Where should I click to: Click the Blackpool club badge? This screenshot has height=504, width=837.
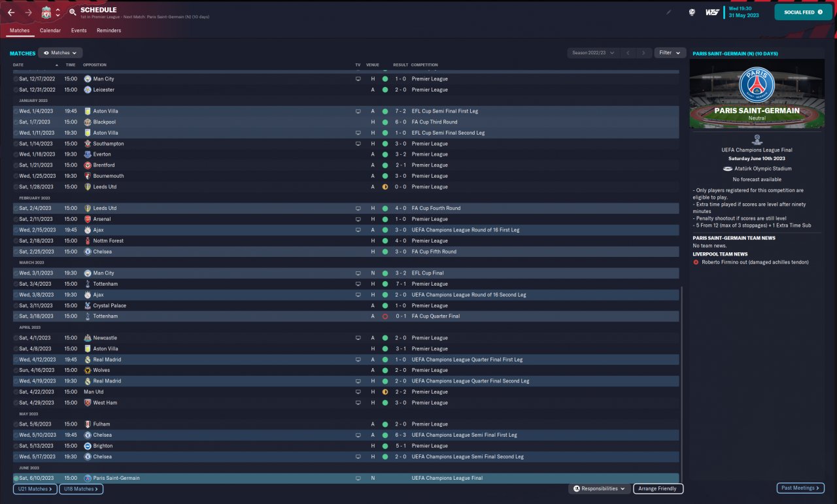[x=88, y=122]
